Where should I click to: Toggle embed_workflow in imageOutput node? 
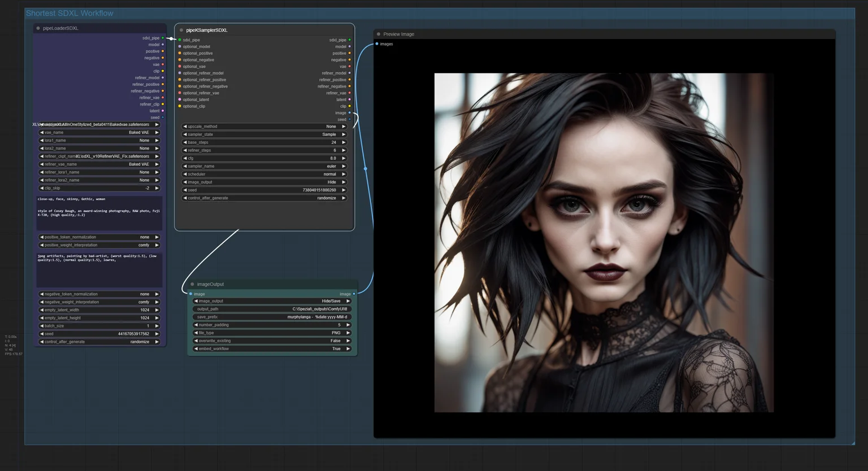tap(272, 348)
